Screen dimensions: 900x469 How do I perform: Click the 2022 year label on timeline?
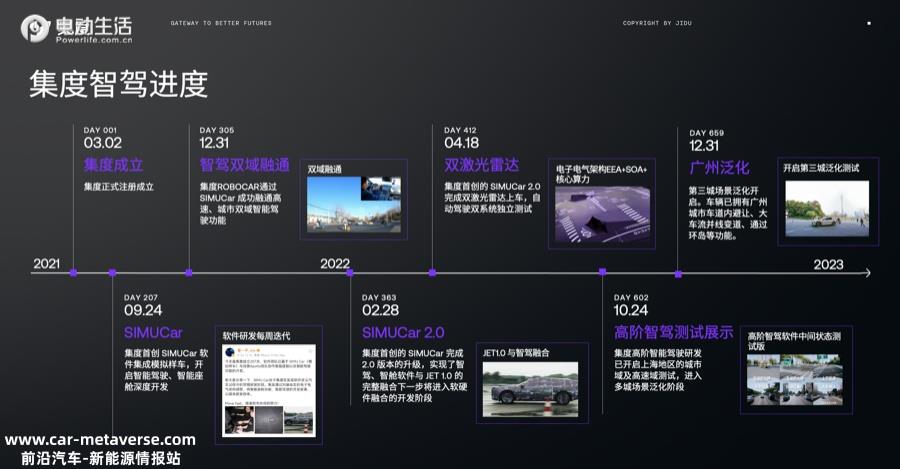pos(335,263)
